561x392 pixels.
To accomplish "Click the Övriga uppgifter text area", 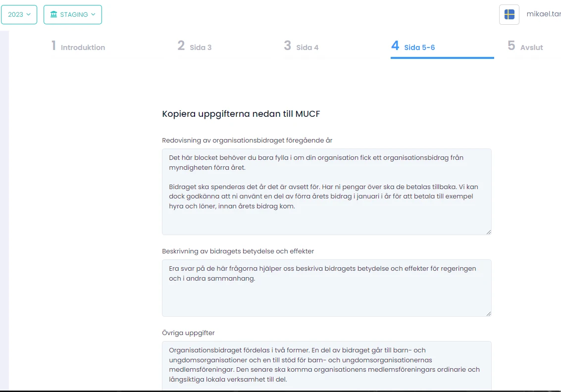I will pyautogui.click(x=326, y=366).
